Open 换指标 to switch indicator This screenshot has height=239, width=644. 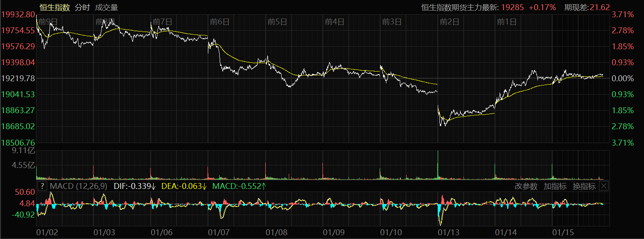(584, 186)
